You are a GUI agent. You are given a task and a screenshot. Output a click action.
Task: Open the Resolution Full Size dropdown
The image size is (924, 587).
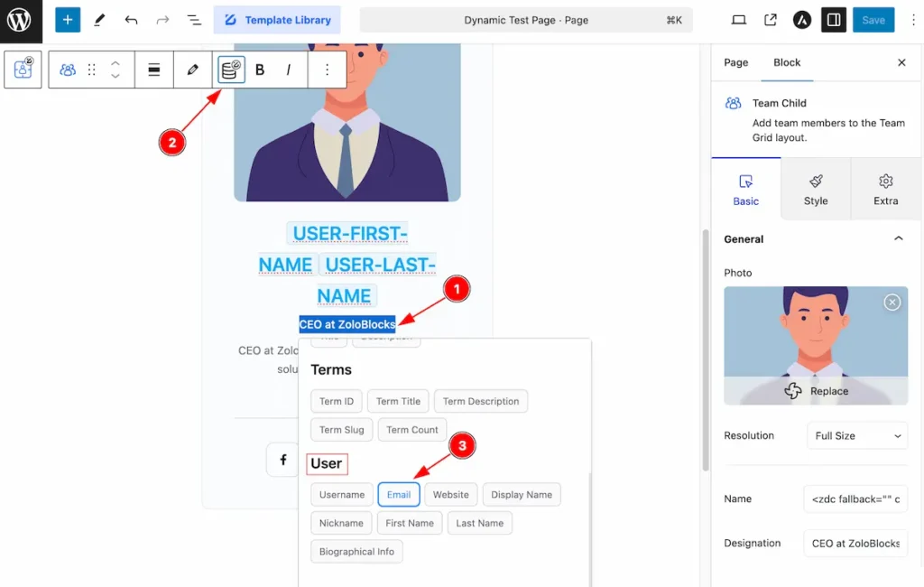tap(857, 436)
